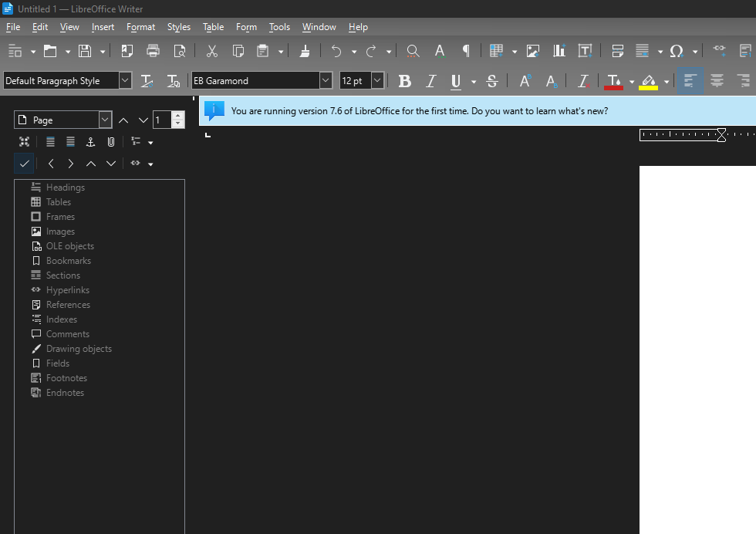Open the File menu
Image resolution: width=756 pixels, height=534 pixels.
coord(13,27)
